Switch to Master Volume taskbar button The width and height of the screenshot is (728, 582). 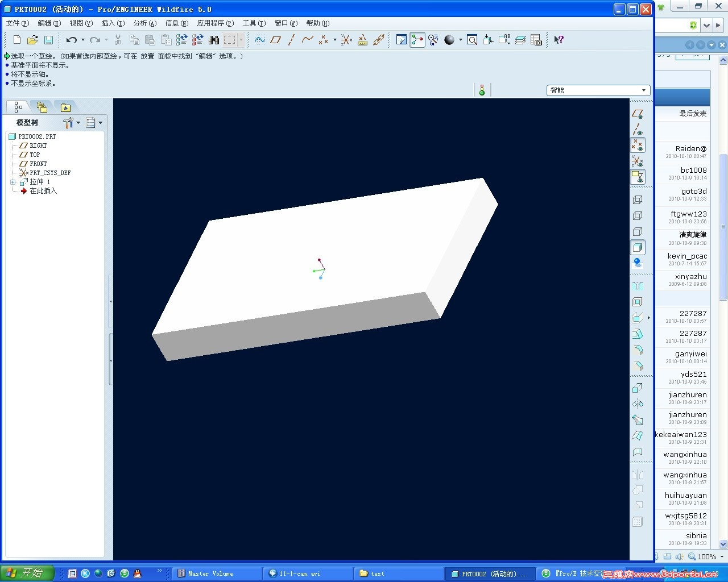click(218, 573)
